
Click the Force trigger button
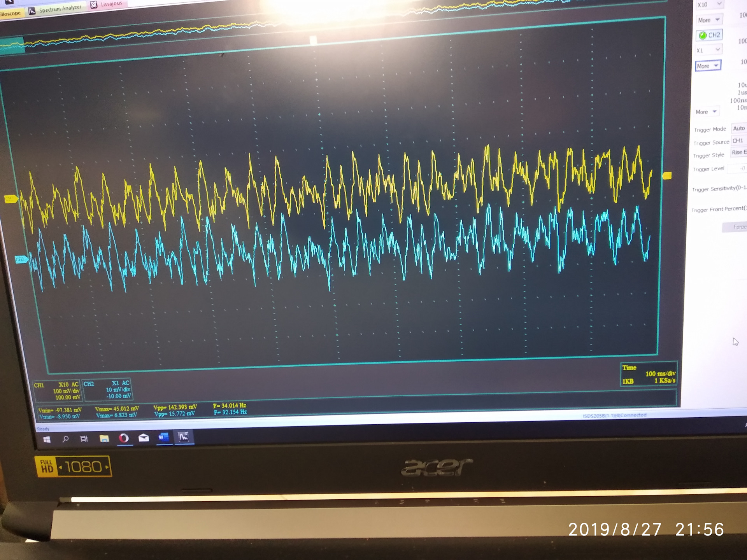click(x=735, y=227)
